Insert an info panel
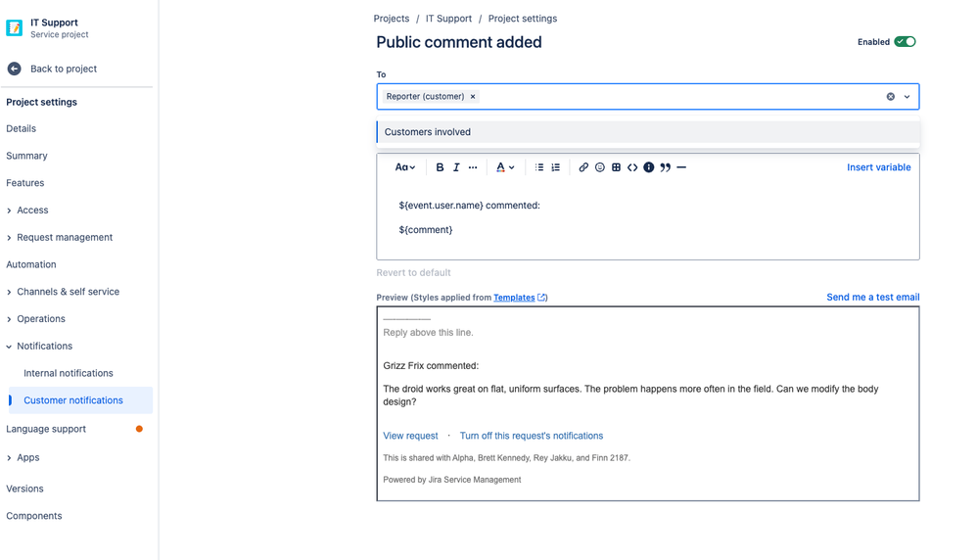Screen dimensions: 977x560 point(649,167)
